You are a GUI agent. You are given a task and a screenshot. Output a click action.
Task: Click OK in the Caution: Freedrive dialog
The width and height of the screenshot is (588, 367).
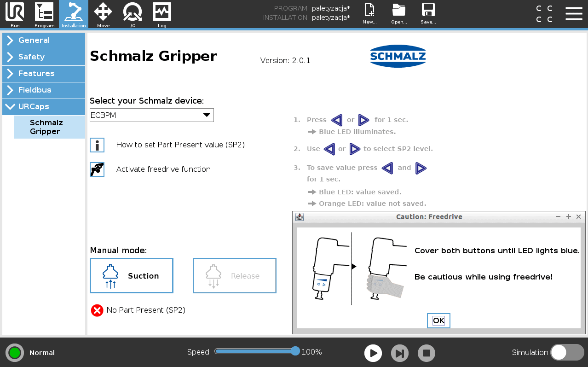tap(438, 320)
